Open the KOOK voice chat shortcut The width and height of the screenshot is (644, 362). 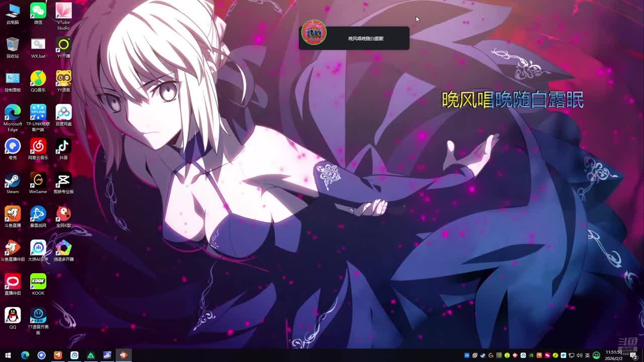[x=38, y=282]
